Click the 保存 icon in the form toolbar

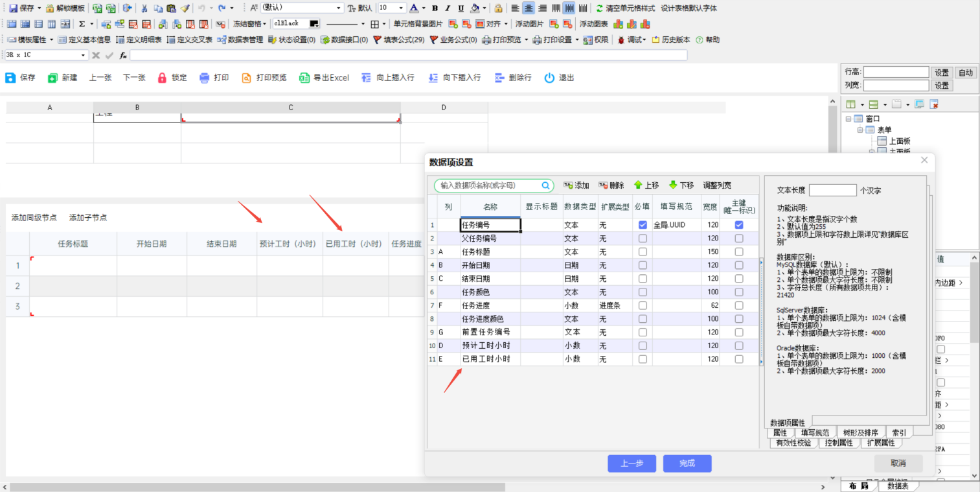pyautogui.click(x=10, y=78)
